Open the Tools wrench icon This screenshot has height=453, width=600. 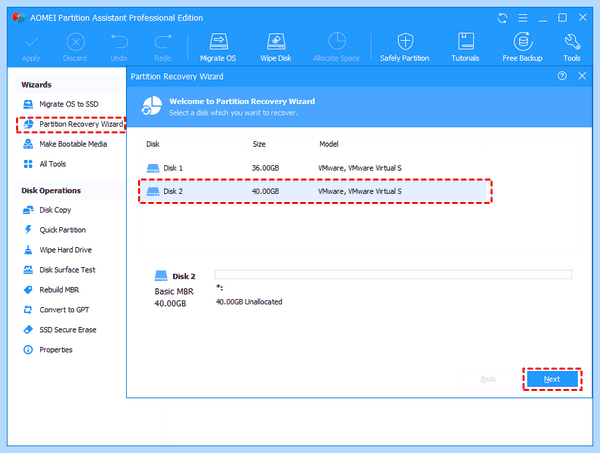coord(572,42)
